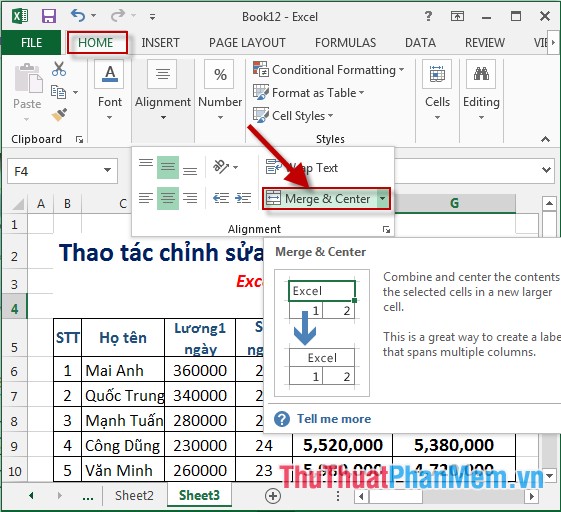Open Format as Table menu
561x512 pixels.
pos(308,93)
